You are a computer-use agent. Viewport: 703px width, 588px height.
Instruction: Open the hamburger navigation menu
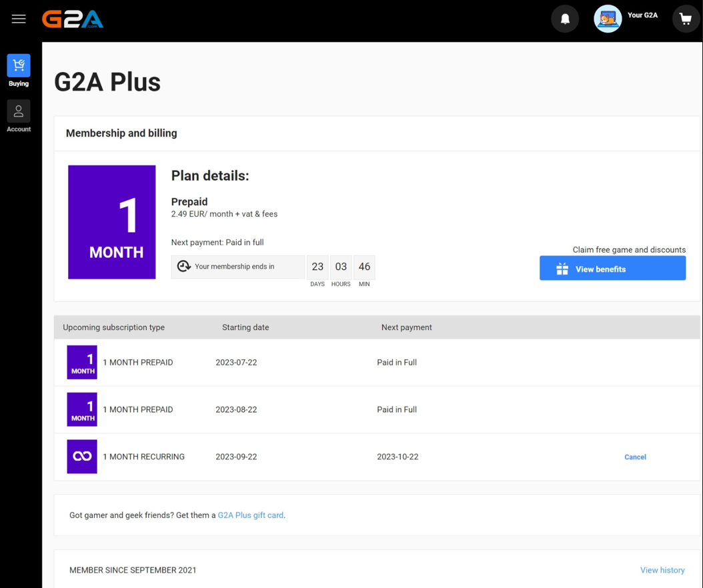tap(18, 18)
